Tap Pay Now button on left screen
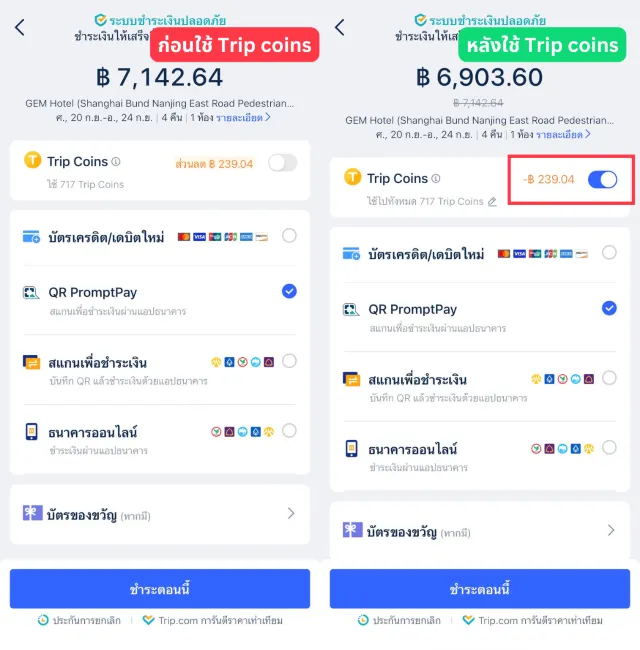This screenshot has height=650, width=640. [160, 589]
